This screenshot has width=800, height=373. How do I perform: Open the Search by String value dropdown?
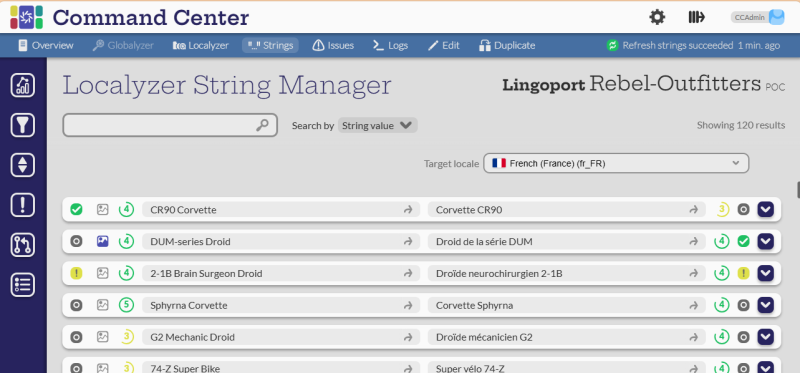pos(378,126)
